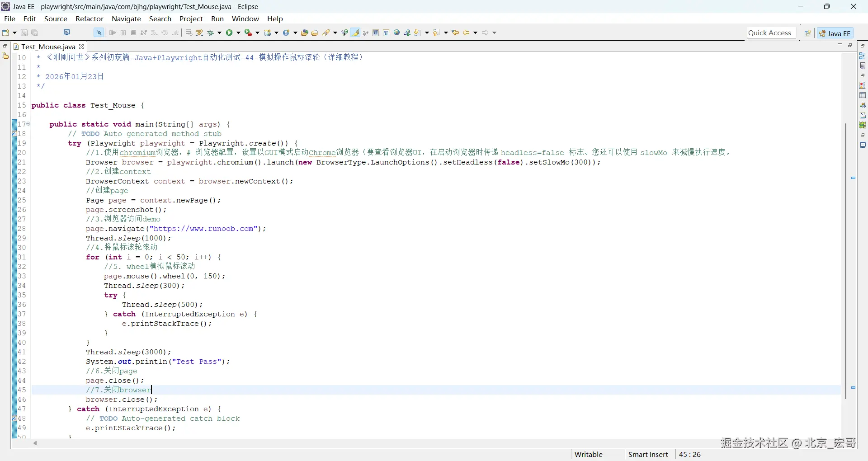
Task: Click the Terminate stop icon
Action: tap(134, 33)
